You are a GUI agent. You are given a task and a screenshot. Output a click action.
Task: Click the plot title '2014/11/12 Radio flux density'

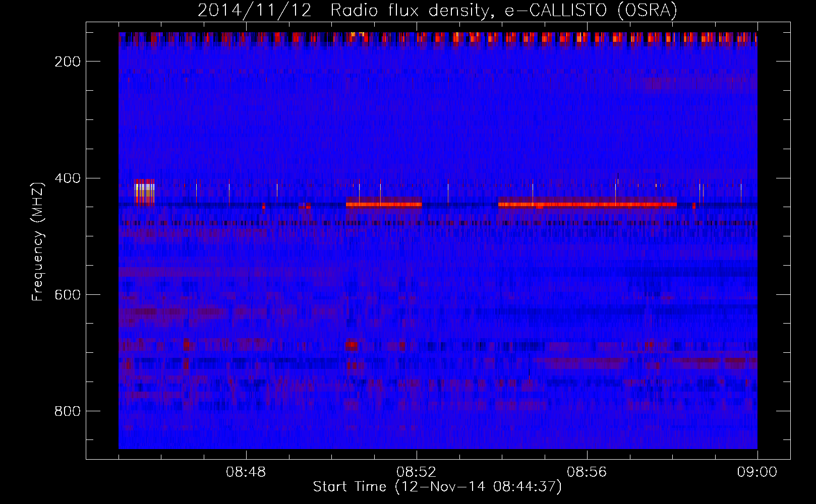pos(437,10)
